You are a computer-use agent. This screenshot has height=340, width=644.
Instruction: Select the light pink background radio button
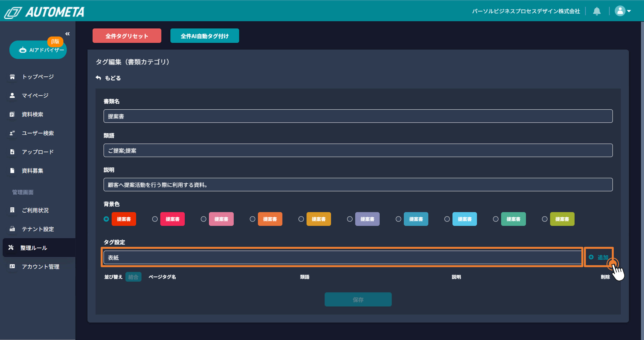[x=204, y=219]
